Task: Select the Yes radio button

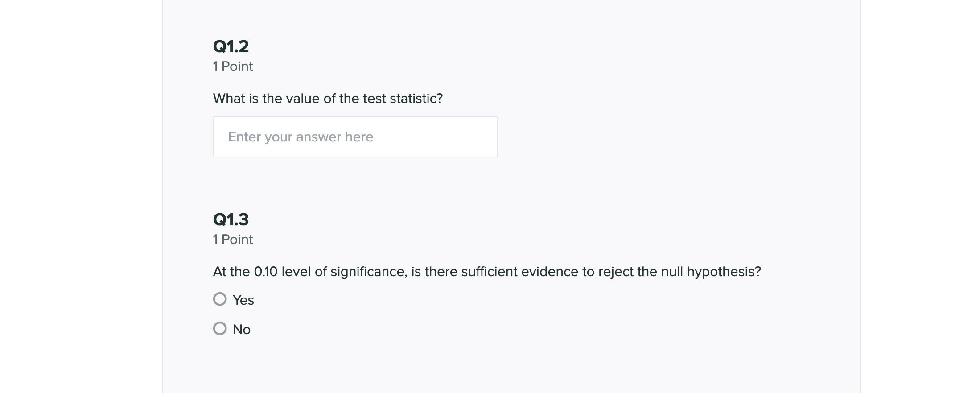Action: tap(220, 299)
